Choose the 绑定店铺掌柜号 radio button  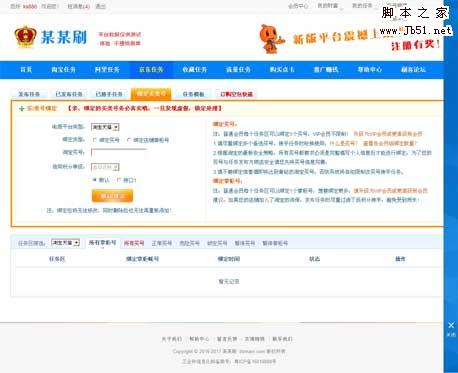pyautogui.click(x=129, y=140)
